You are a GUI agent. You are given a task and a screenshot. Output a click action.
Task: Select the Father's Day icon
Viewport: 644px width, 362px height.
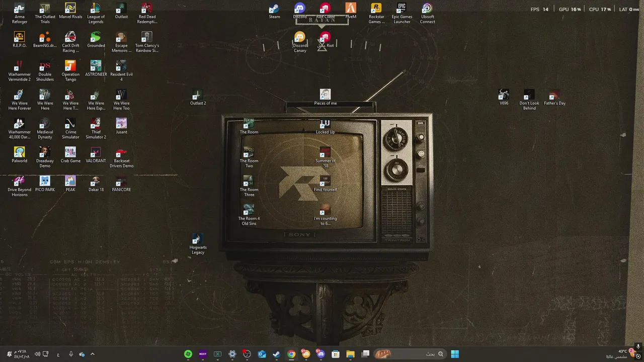[554, 98]
